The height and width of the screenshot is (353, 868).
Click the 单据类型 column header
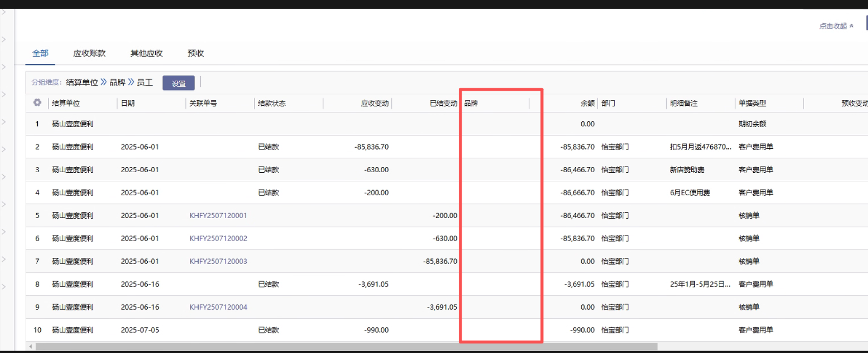coord(752,103)
